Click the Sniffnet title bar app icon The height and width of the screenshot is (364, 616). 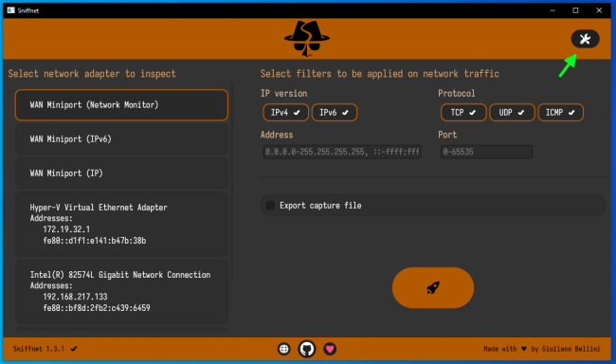pyautogui.click(x=11, y=10)
